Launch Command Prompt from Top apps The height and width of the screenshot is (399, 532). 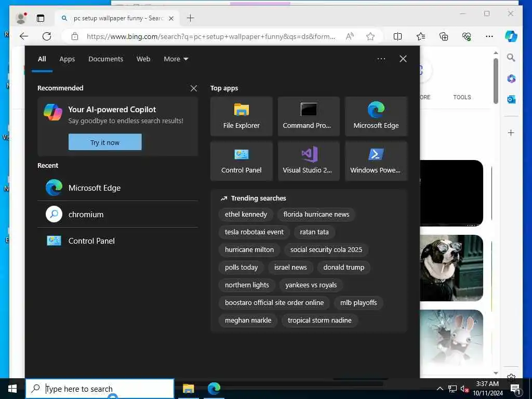click(x=309, y=116)
